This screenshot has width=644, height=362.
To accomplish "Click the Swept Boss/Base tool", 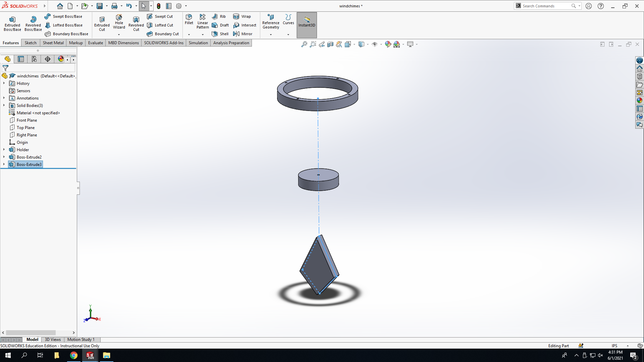I will click(x=63, y=16).
